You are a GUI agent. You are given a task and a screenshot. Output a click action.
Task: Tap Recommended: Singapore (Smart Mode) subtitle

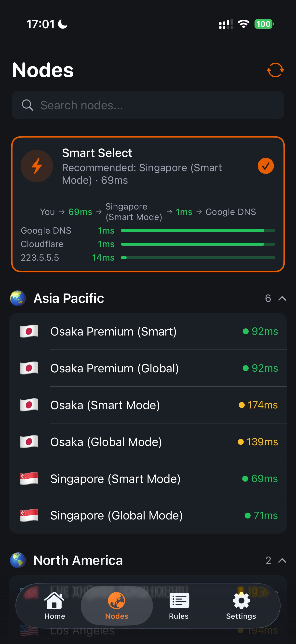coord(142,174)
